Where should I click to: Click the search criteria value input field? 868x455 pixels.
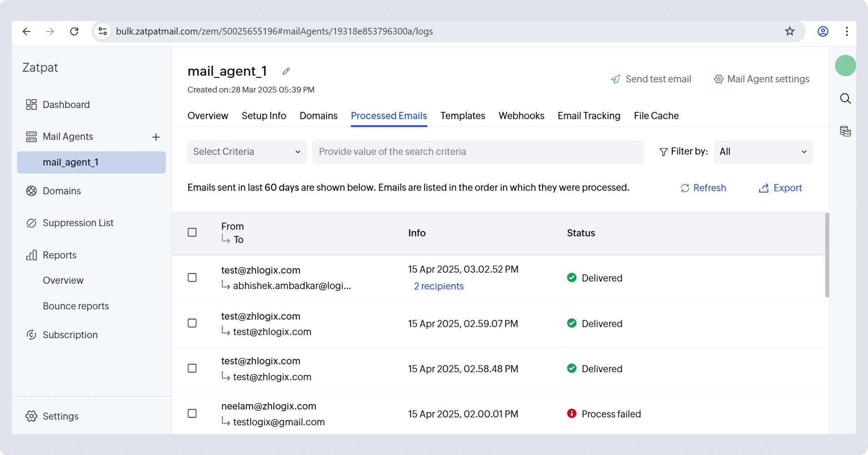click(x=478, y=152)
